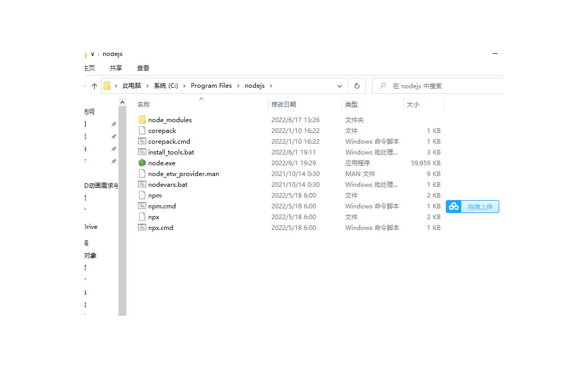
Task: Expand chevron after Program Files in path
Action: coord(238,86)
